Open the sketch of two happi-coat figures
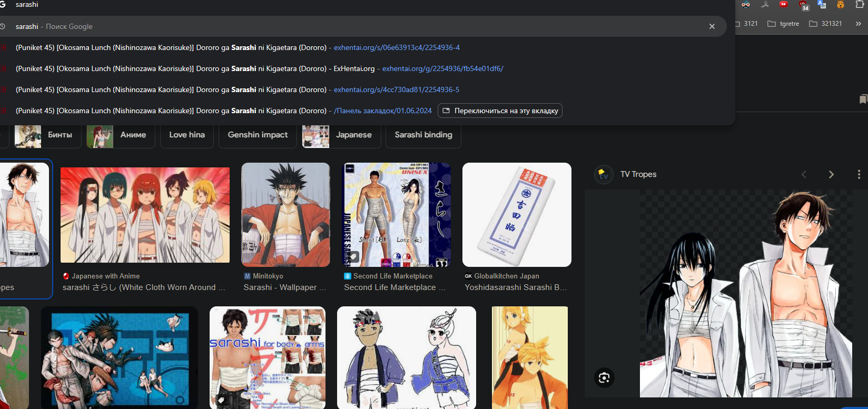The height and width of the screenshot is (409, 868). coord(407,358)
